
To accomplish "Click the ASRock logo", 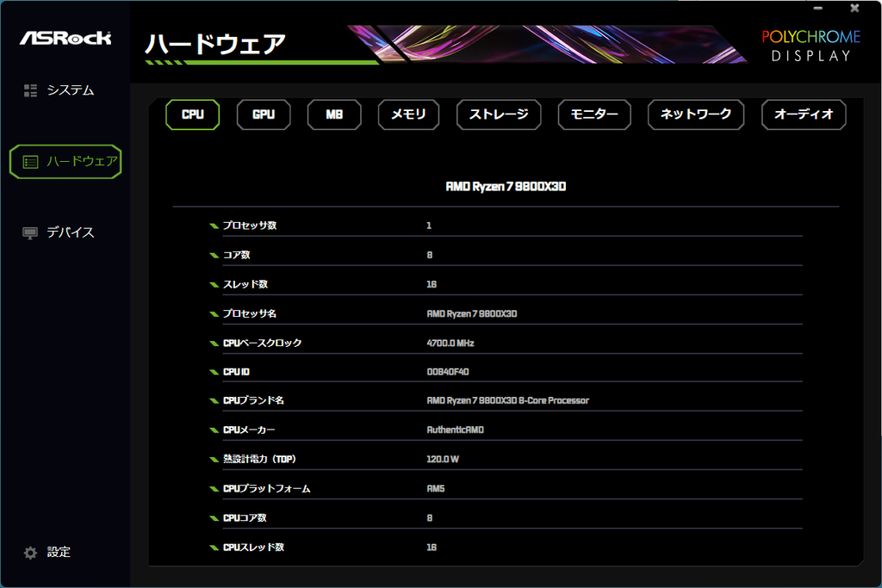I will [x=65, y=38].
